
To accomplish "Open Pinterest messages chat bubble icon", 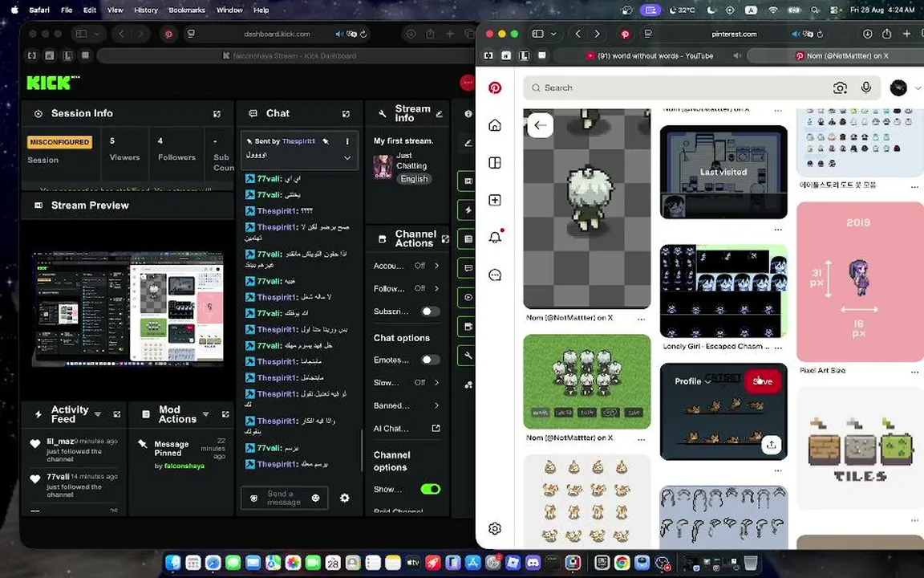I will [495, 275].
